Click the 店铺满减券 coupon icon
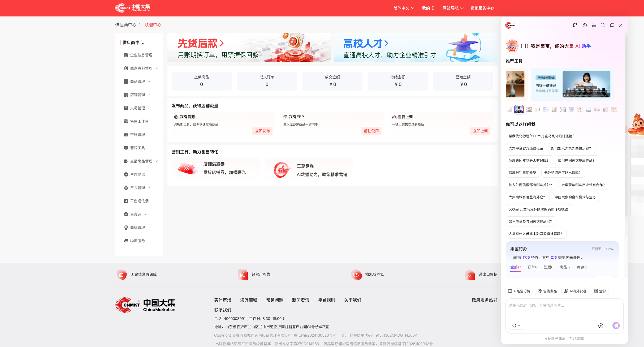Image resolution: width=644 pixels, height=347 pixels. [187, 168]
